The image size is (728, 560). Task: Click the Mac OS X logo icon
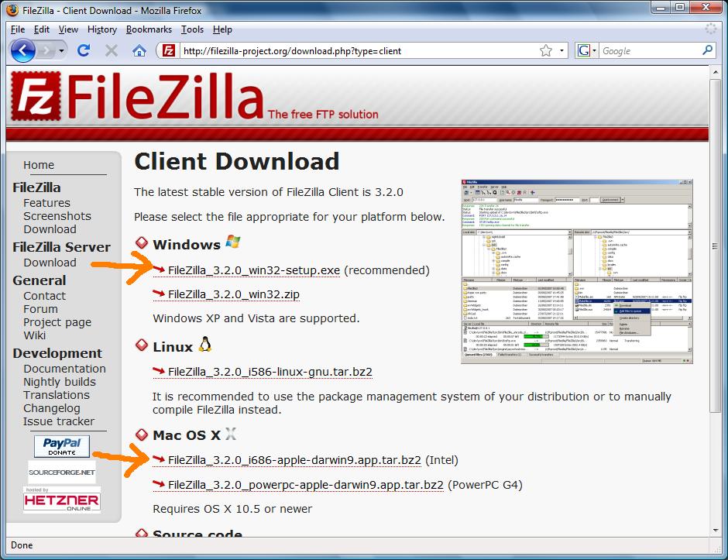click(231, 434)
